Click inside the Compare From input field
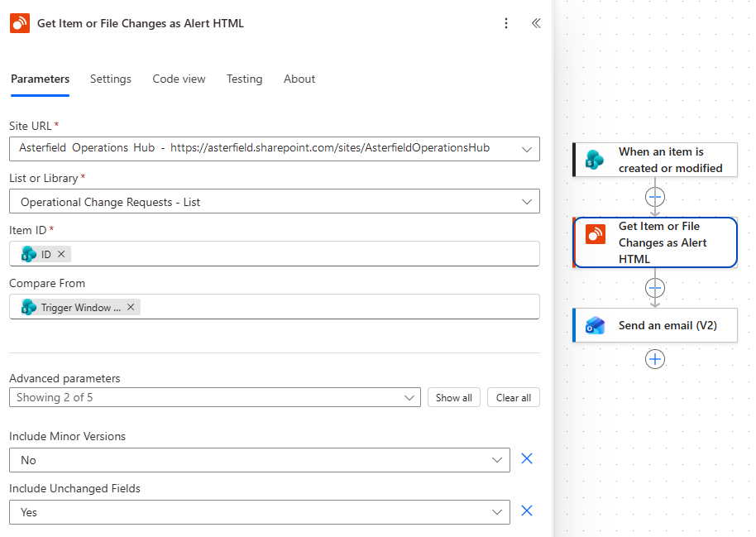This screenshot has height=537, width=756. [x=275, y=307]
